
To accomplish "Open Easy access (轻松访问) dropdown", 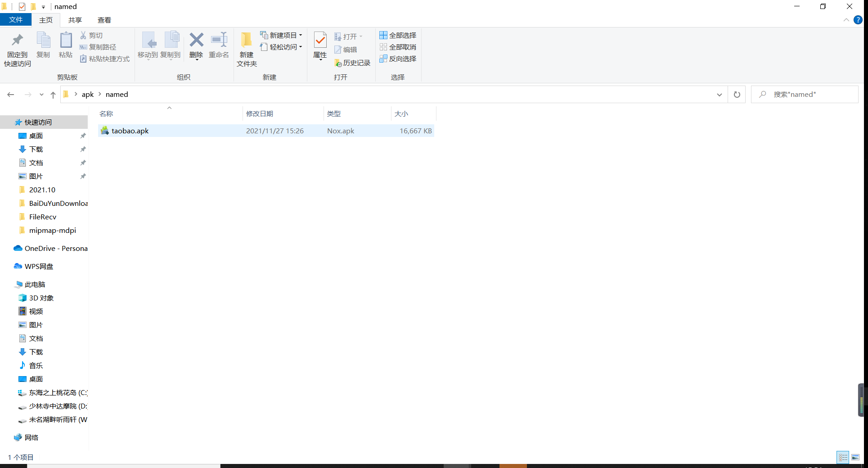I will [281, 47].
